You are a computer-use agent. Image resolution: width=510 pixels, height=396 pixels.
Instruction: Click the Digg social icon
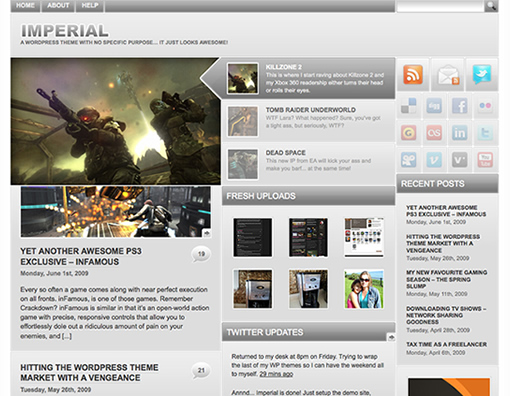pos(434,106)
